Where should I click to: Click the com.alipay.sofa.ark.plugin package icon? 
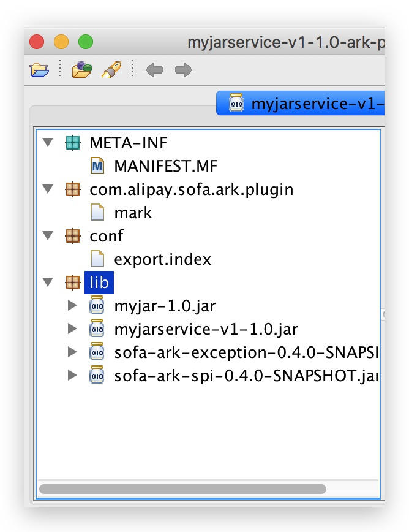click(72, 189)
